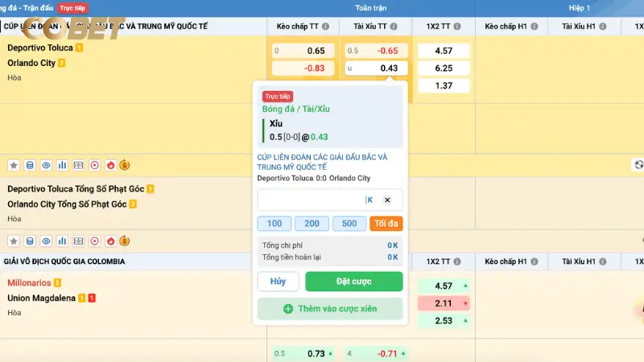Click the green Đặt cược button
Screen dimensions: 644x362
353,282
